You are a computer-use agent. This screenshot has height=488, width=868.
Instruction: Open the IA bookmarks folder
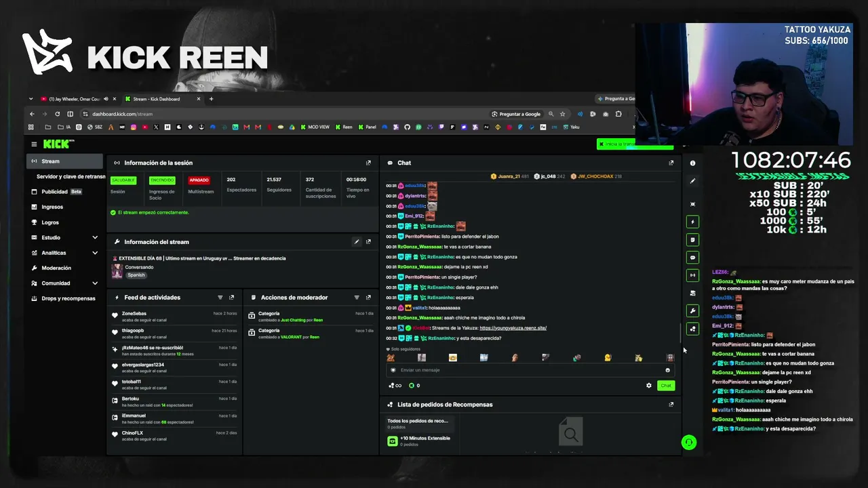[x=64, y=127]
